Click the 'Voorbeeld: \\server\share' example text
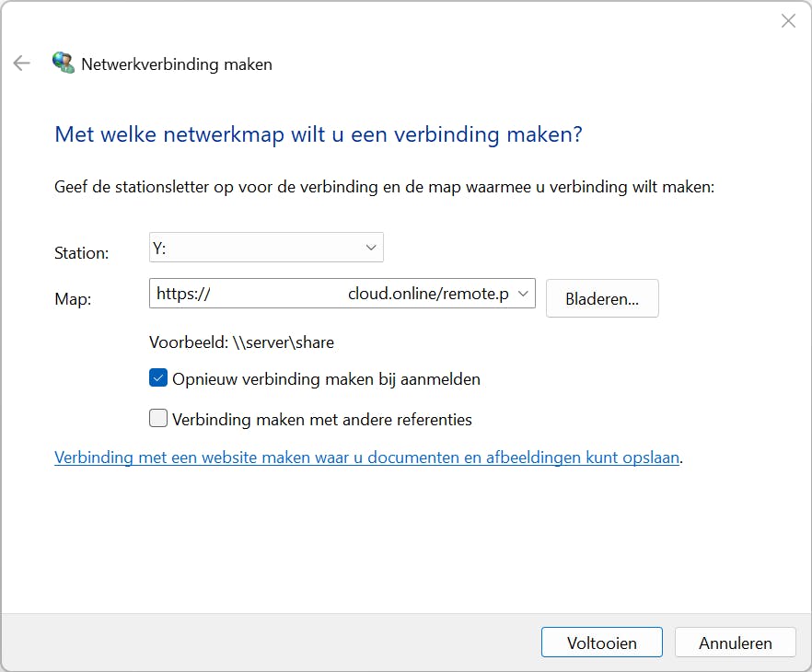This screenshot has height=672, width=812. point(241,342)
